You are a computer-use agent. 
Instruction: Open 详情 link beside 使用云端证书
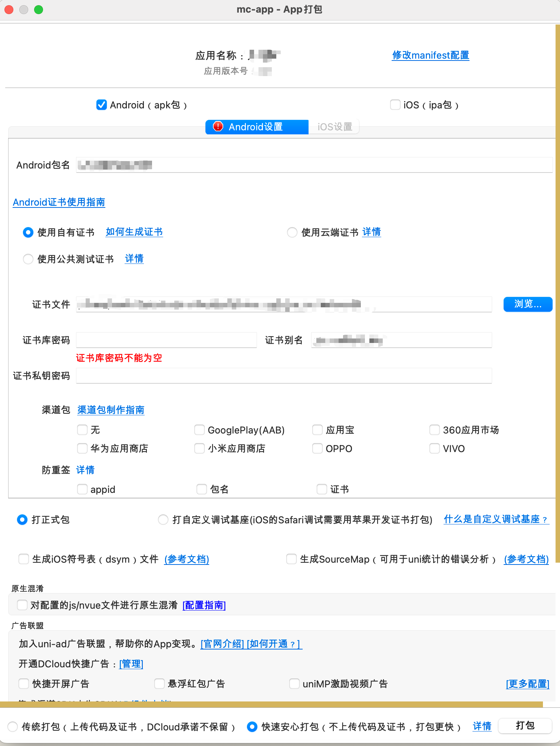pos(372,232)
